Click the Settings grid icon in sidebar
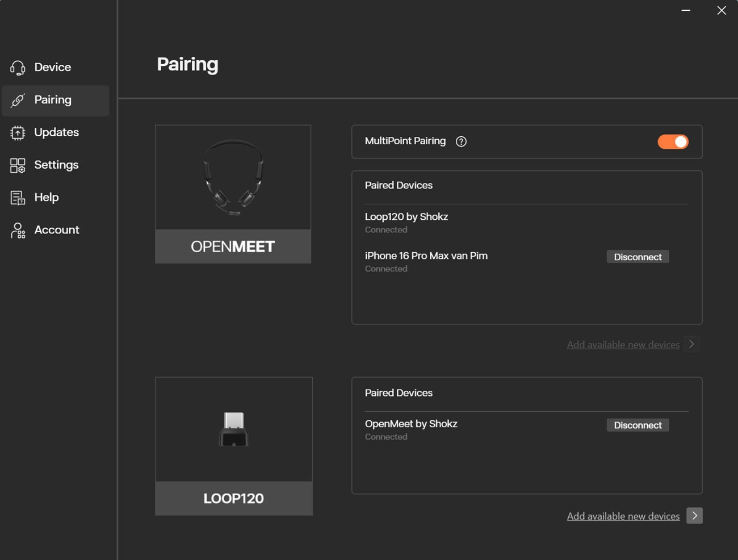This screenshot has width=738, height=560. click(18, 165)
